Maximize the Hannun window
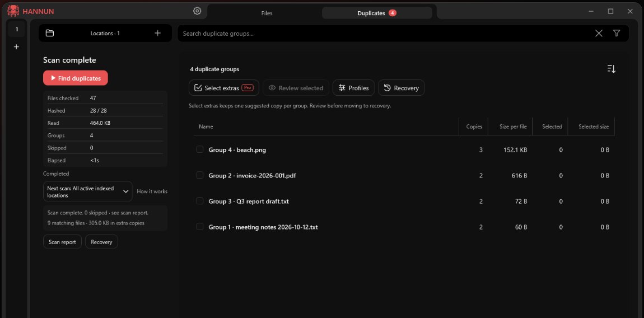 pos(611,11)
